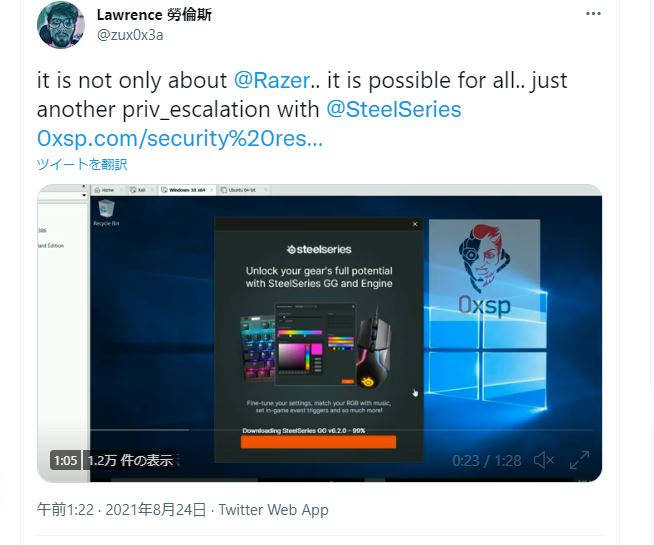Open the 0xsp.com security research link

pos(180,138)
